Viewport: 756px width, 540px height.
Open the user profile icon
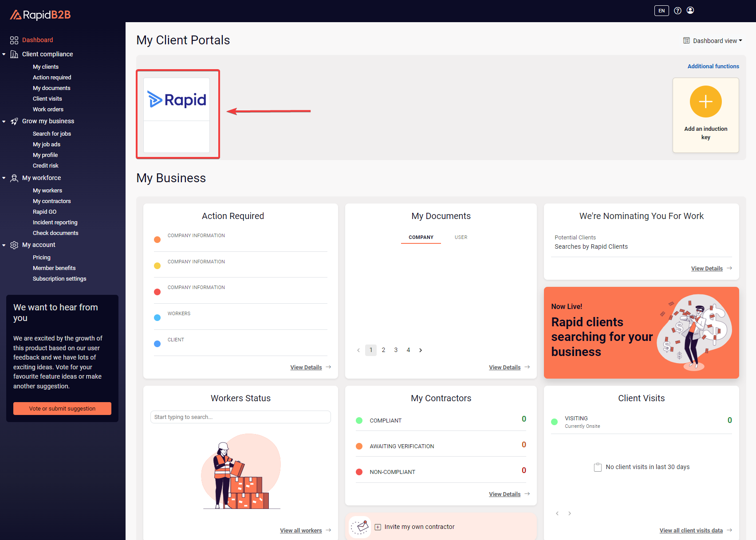click(690, 11)
